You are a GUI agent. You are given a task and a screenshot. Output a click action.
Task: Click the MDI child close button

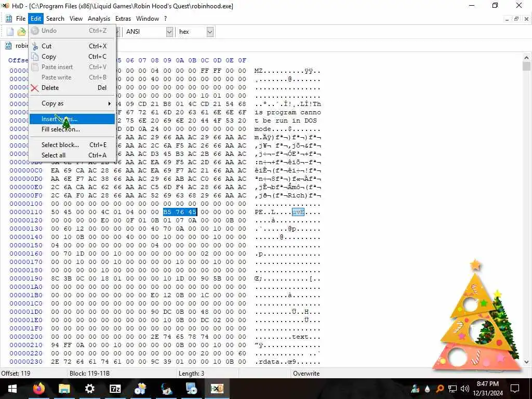point(526,19)
